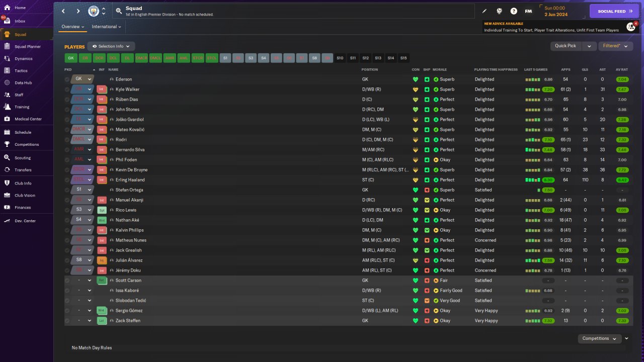Open the Staff sidebar icon
The width and height of the screenshot is (644, 362).
pyautogui.click(x=7, y=95)
